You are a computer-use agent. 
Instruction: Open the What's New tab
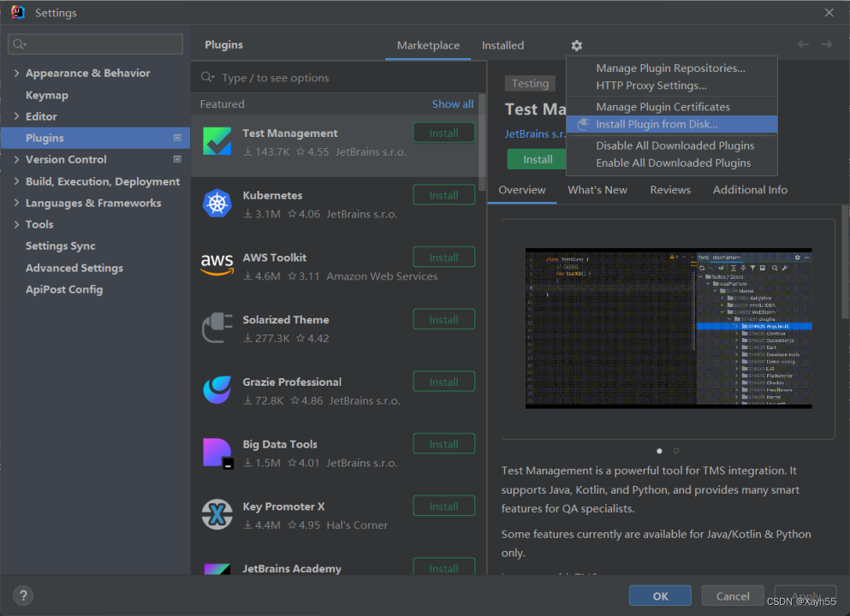pos(597,190)
